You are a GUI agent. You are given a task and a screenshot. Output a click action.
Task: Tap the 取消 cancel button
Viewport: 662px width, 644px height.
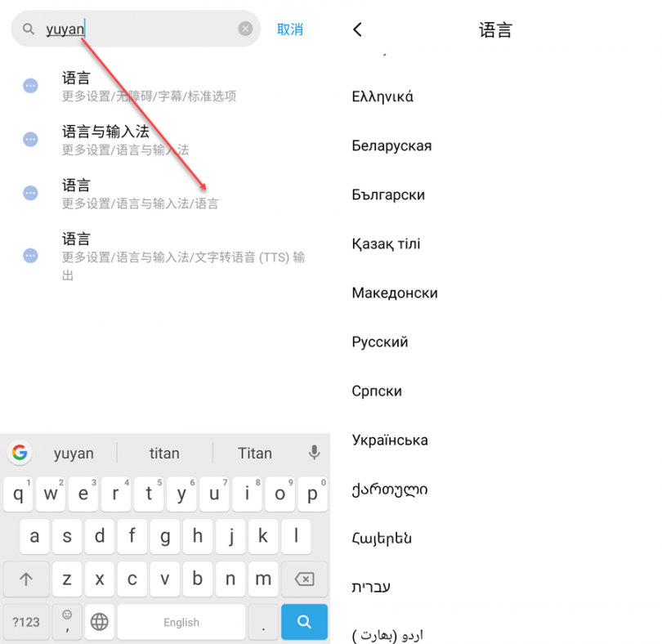289,29
